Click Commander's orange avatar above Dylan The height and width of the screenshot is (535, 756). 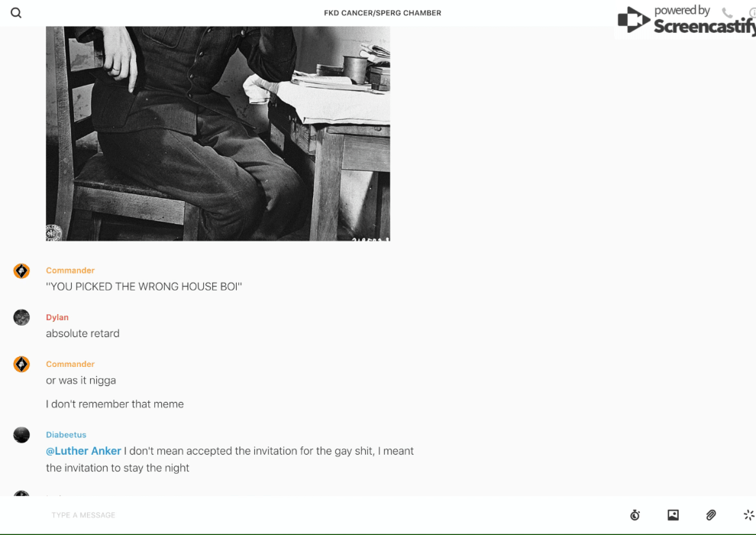[x=21, y=271]
